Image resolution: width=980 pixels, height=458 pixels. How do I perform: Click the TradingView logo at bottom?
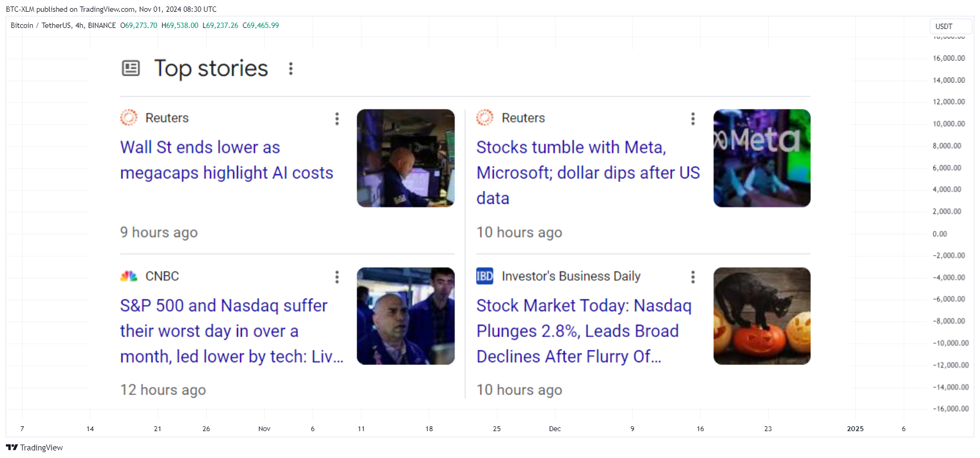coord(34,447)
